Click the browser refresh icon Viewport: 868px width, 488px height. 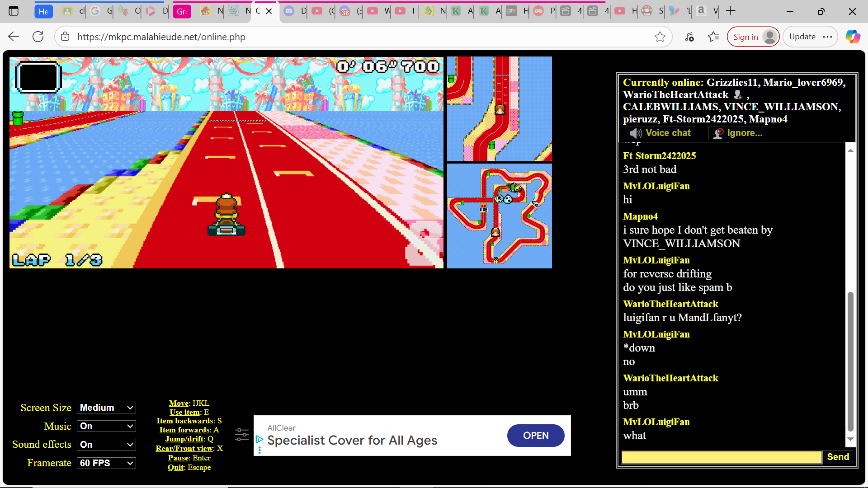(x=38, y=37)
